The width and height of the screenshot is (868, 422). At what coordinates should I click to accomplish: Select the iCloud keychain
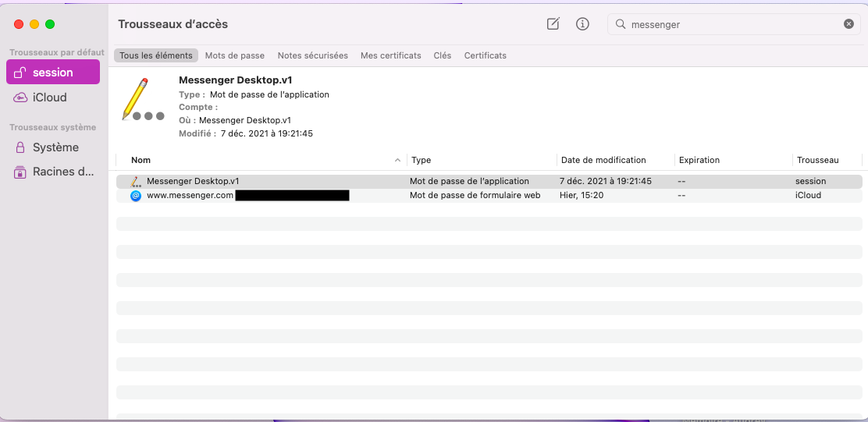pos(53,98)
